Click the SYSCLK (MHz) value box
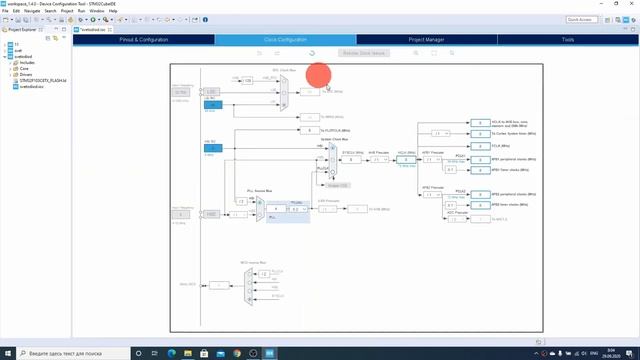Screen dimensions: 640x360 coord(351,160)
